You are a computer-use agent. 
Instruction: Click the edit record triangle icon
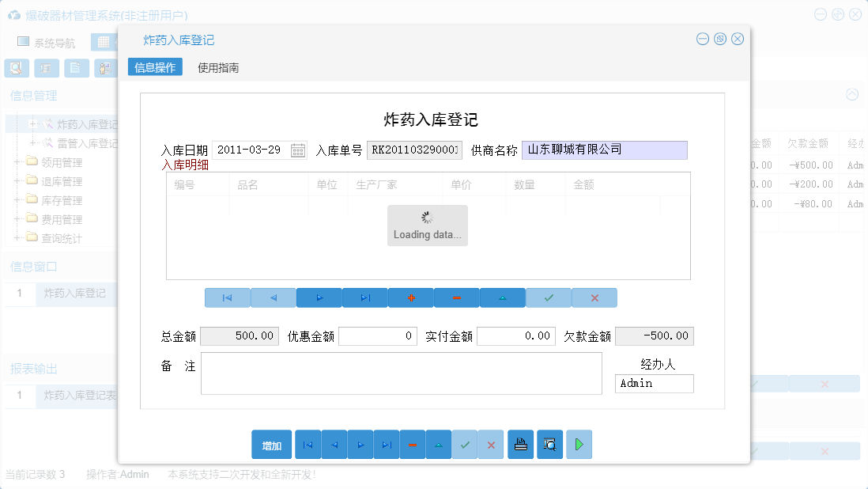pyautogui.click(x=501, y=298)
